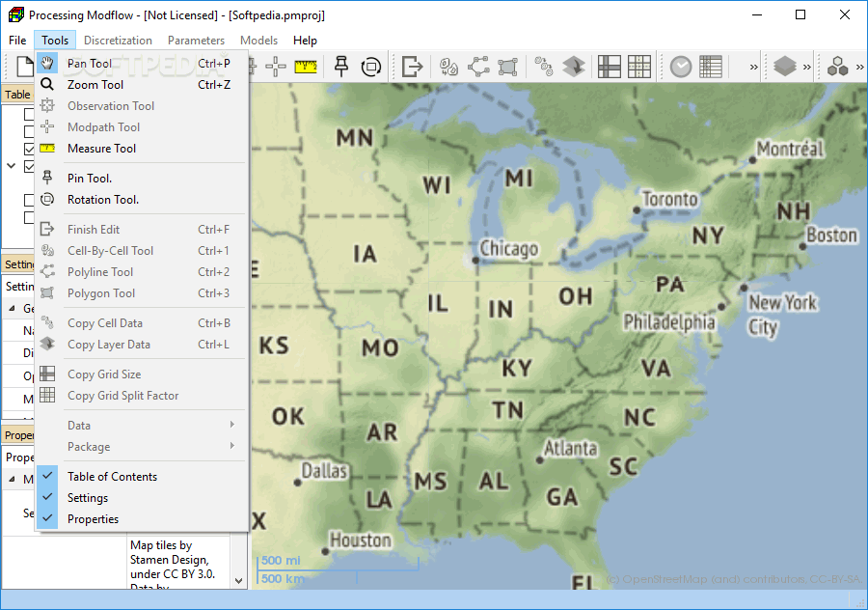Tick the topmost unchecked box in Table panel
This screenshot has width=868, height=610.
29,114
